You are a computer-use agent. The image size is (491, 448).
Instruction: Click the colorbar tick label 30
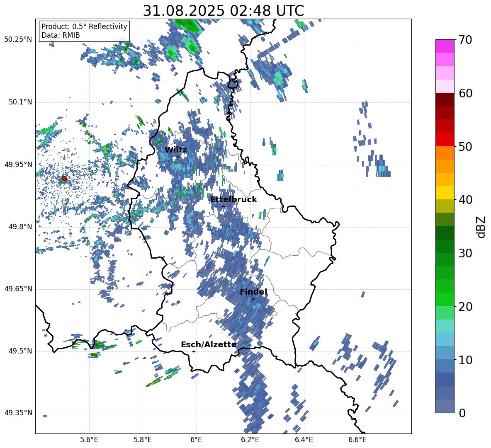[465, 253]
